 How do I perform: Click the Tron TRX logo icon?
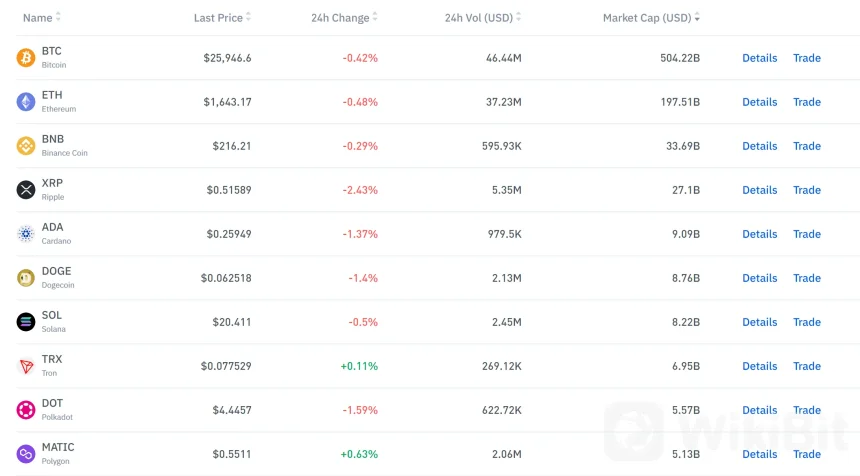click(x=26, y=366)
